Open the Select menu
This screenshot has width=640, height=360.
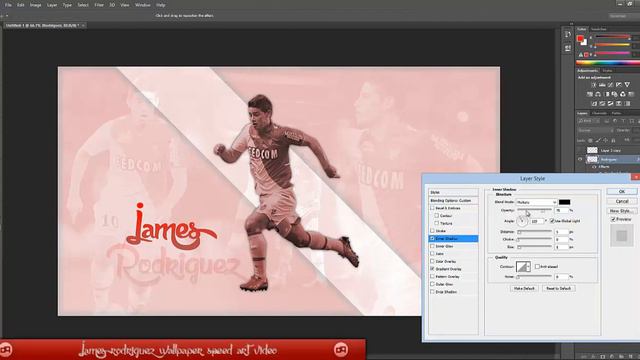(x=83, y=5)
